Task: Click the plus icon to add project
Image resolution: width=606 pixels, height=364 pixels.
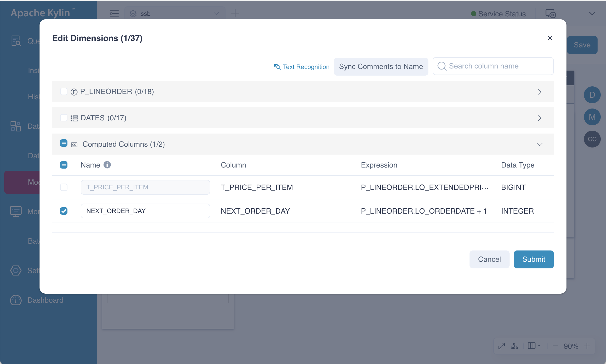Action: click(x=235, y=13)
